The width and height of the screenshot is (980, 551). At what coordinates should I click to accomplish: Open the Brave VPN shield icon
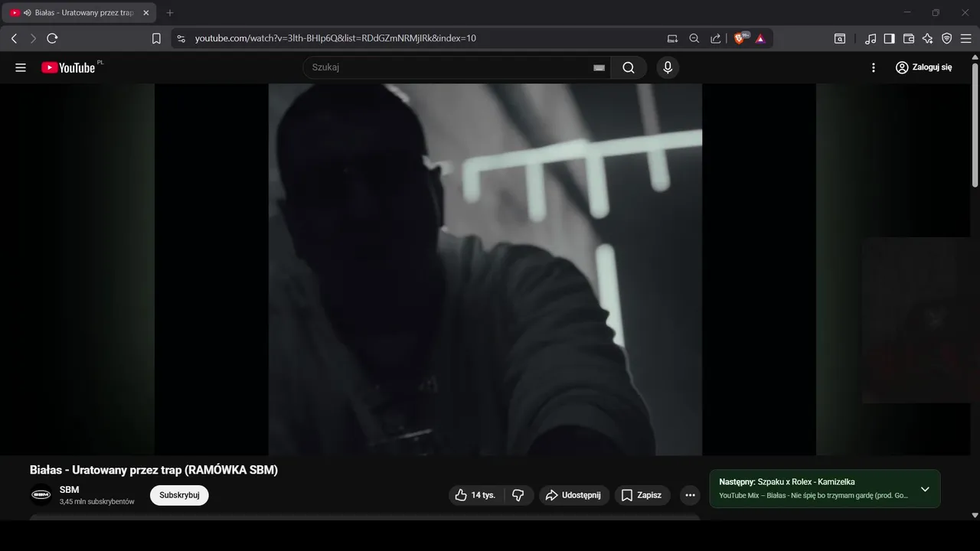point(947,38)
